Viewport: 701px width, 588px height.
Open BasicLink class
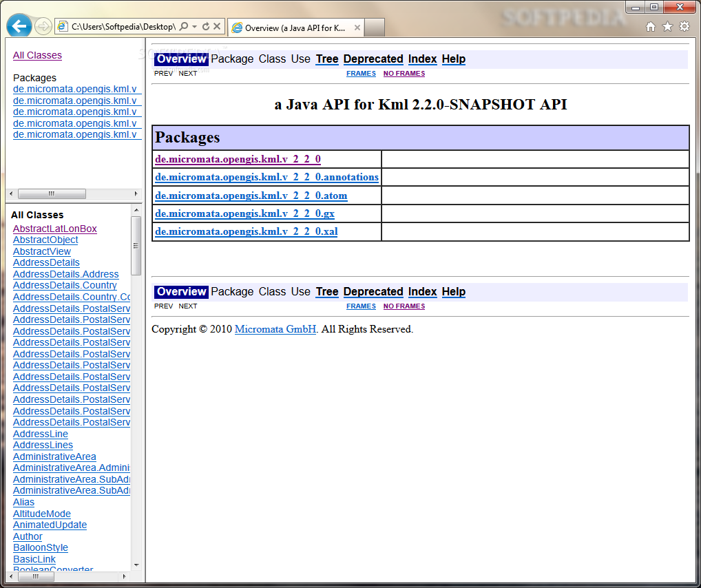tap(34, 559)
